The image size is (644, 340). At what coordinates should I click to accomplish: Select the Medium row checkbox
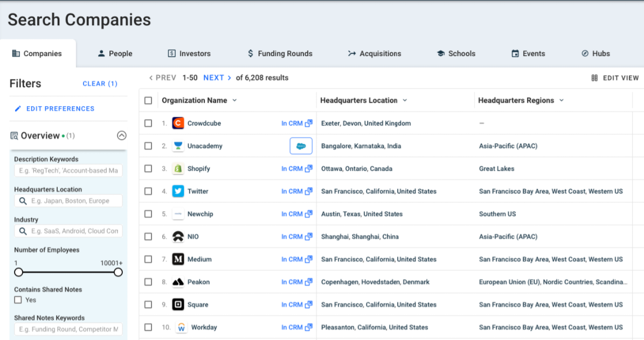pyautogui.click(x=148, y=260)
